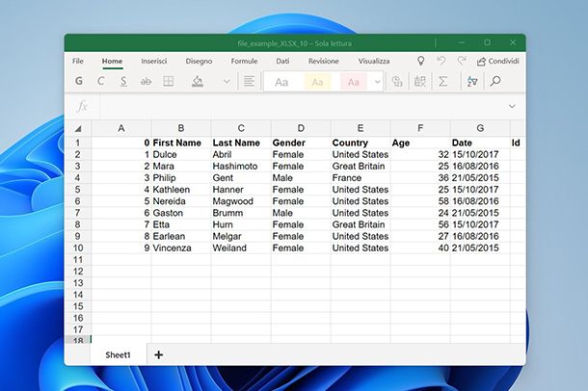Open the Dati tab

point(282,61)
